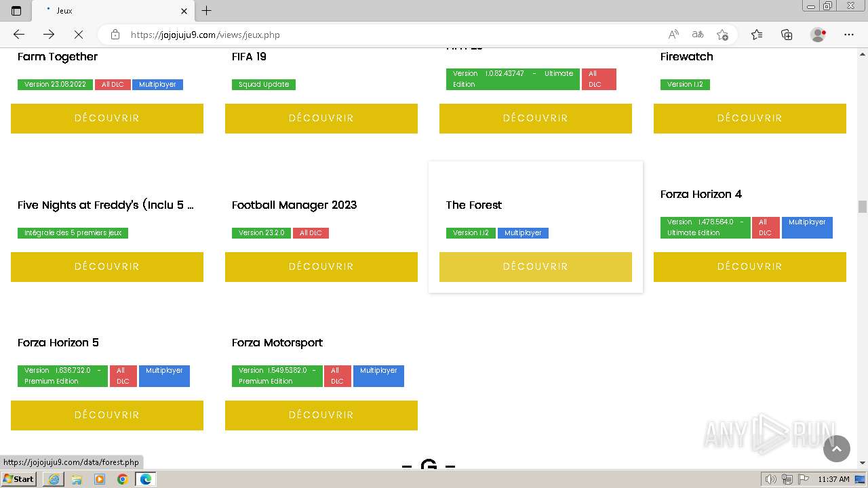This screenshot has width=868, height=488.
Task: Click the Forza Horizon 5 title
Action: (x=58, y=343)
